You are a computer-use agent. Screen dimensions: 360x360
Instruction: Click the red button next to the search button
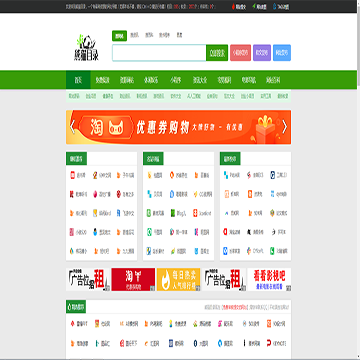click(x=240, y=53)
